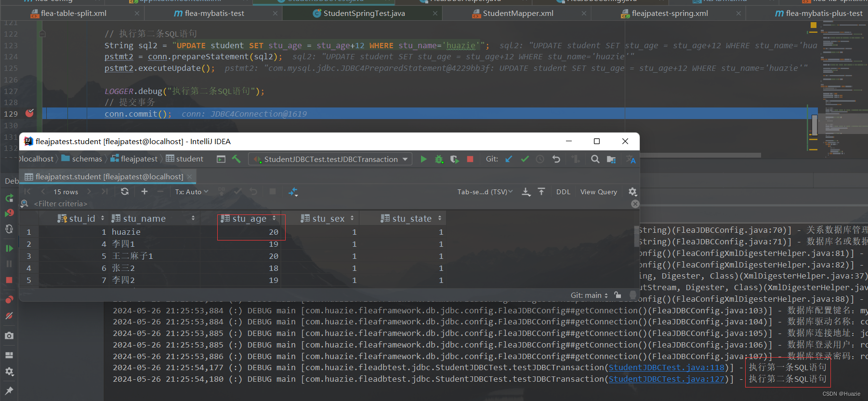Open the Tab-se...d (TSV) format dropdown

(485, 192)
